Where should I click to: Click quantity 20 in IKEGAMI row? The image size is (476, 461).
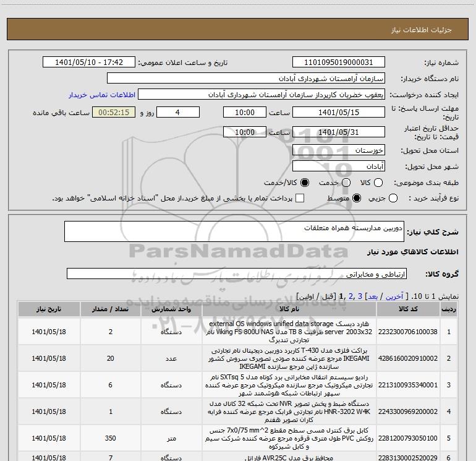click(111, 358)
